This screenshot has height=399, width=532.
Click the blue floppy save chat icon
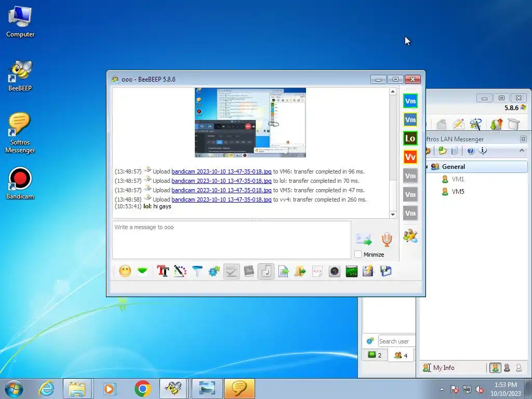pos(386,271)
